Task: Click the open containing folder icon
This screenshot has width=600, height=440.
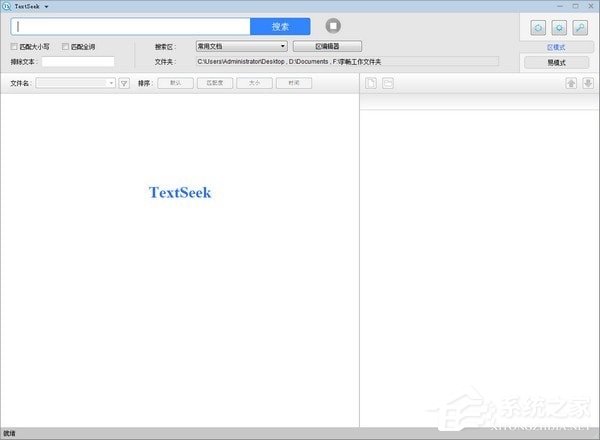Action: (387, 83)
